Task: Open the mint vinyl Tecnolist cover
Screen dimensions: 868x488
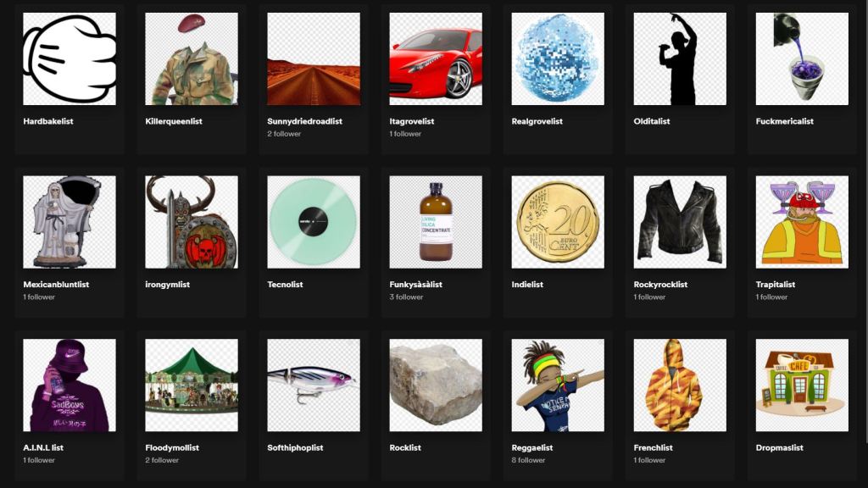Action: tap(314, 222)
